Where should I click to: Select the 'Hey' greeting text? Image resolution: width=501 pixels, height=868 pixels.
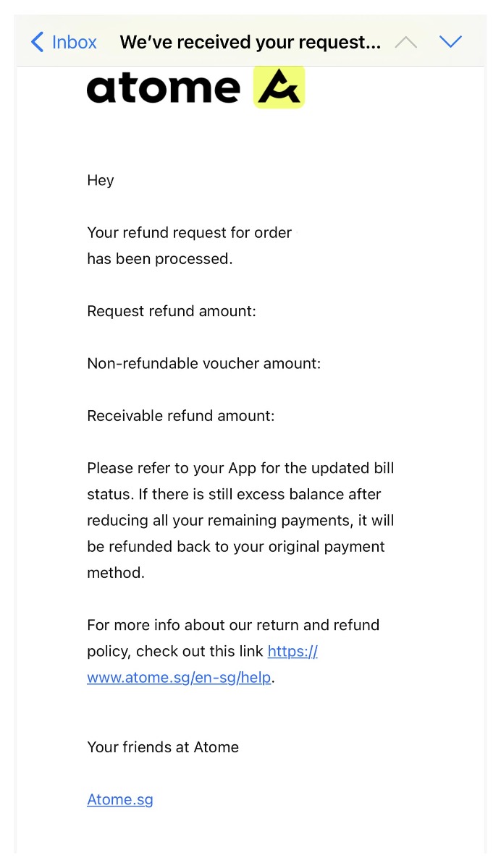click(100, 180)
